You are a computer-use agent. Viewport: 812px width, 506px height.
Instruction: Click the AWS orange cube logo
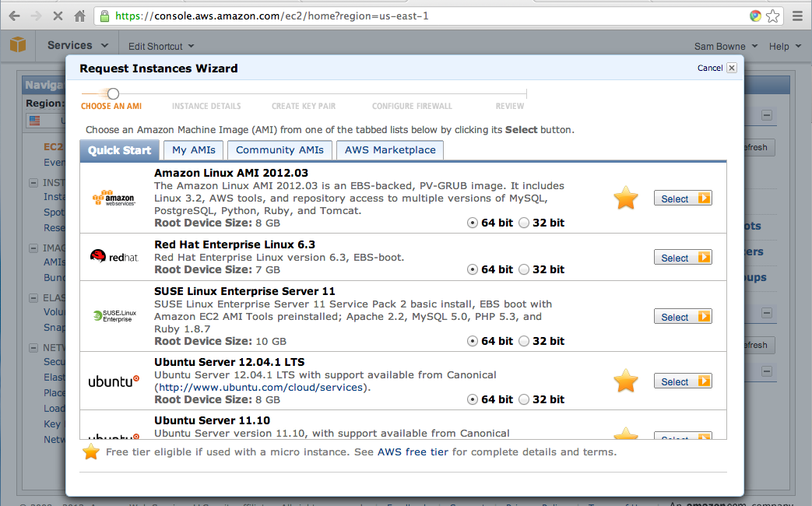click(18, 45)
